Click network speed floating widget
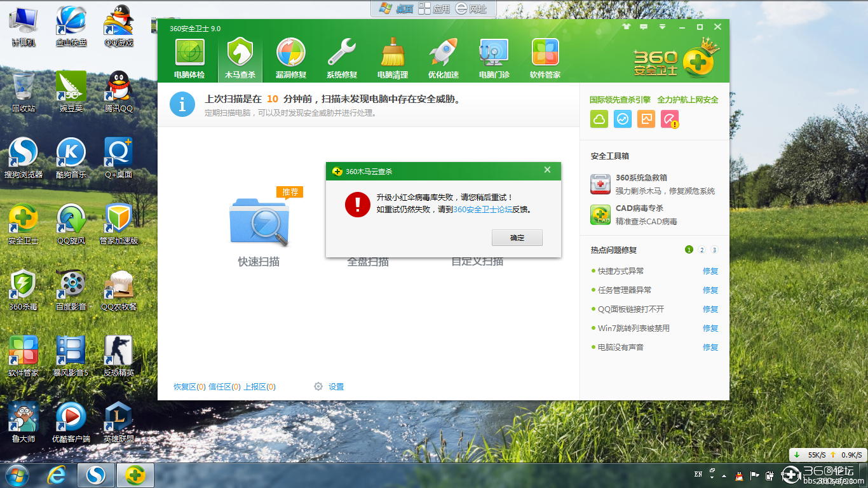This screenshot has height=488, width=868. click(827, 455)
